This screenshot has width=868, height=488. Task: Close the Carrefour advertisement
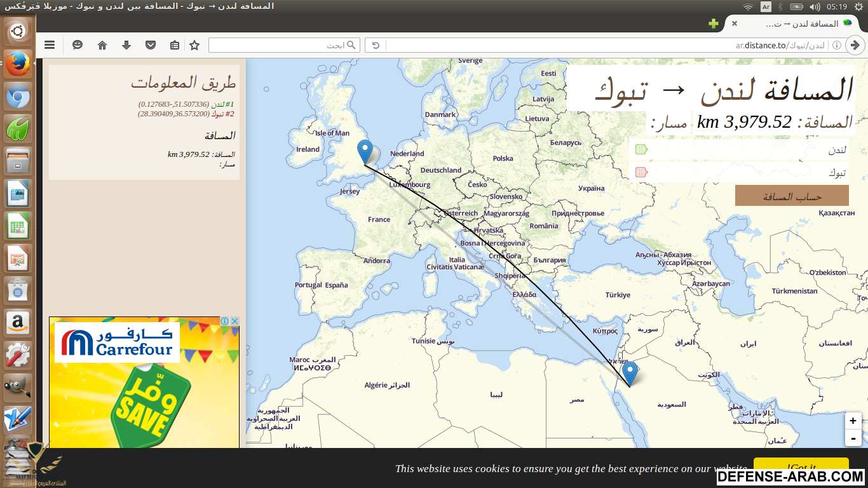point(234,322)
